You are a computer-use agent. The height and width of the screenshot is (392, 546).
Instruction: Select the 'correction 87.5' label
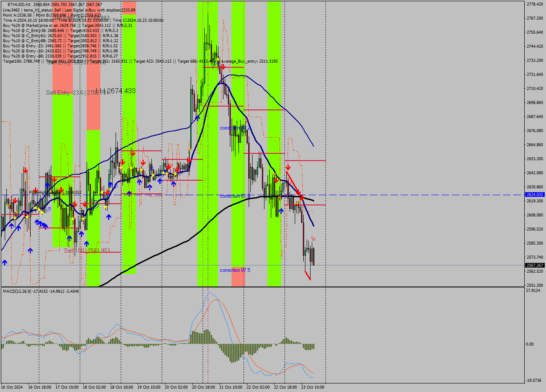point(235,270)
